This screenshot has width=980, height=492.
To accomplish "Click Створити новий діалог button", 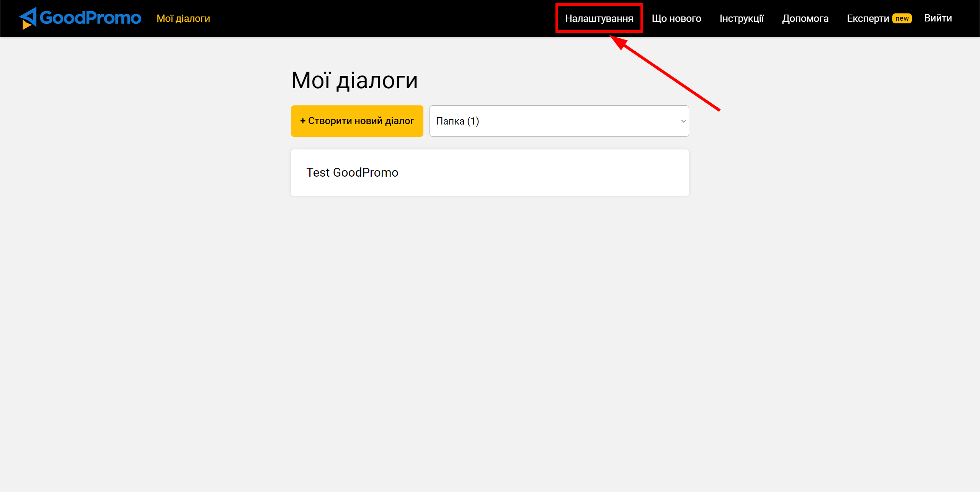I will [x=357, y=121].
